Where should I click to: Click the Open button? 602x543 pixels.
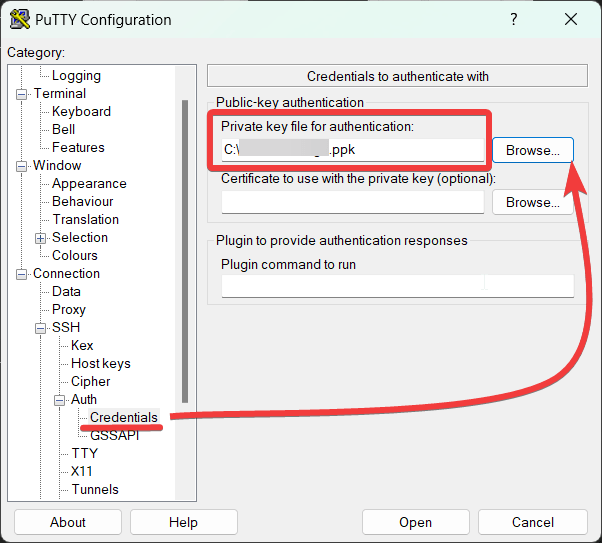tap(415, 522)
